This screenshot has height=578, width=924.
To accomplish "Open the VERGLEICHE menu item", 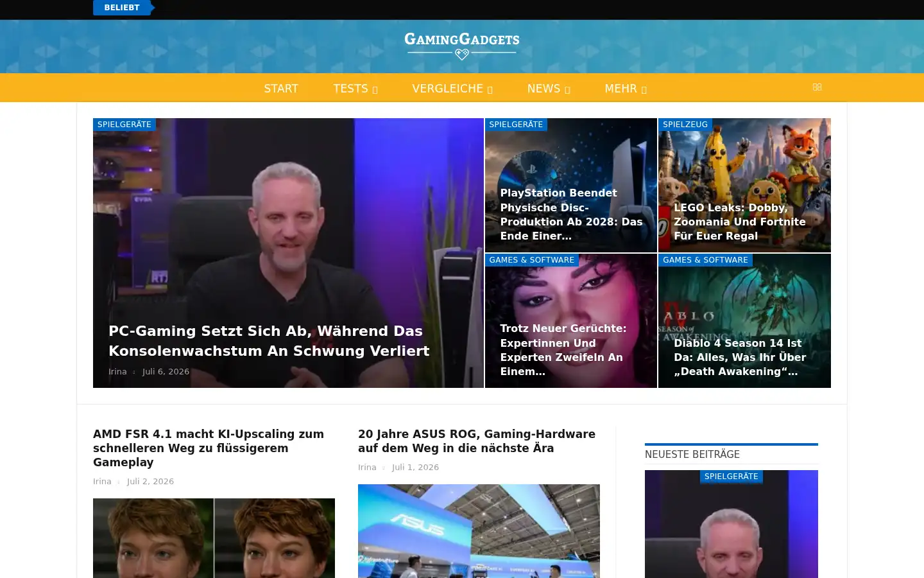I will (x=447, y=89).
